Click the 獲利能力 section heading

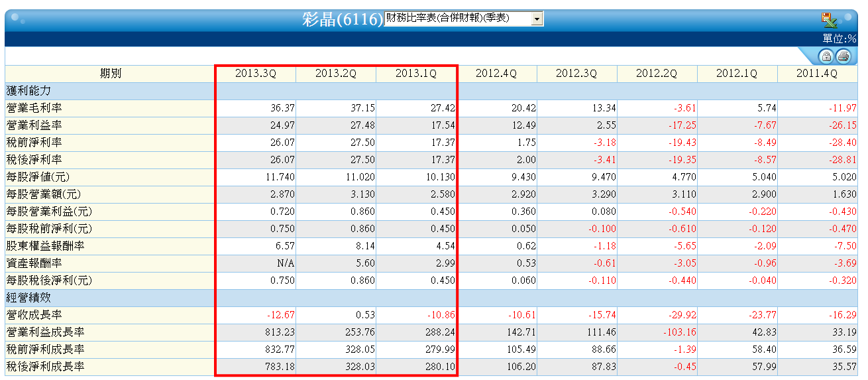(28, 91)
